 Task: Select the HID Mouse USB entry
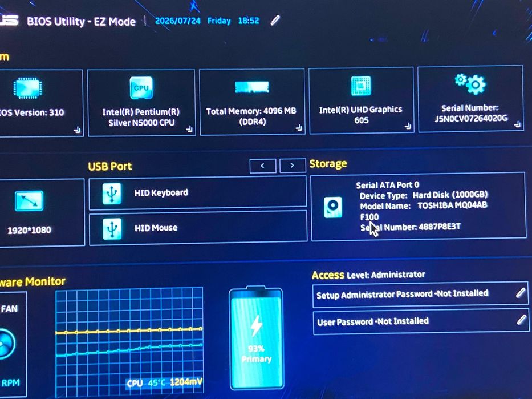pyautogui.click(x=198, y=228)
